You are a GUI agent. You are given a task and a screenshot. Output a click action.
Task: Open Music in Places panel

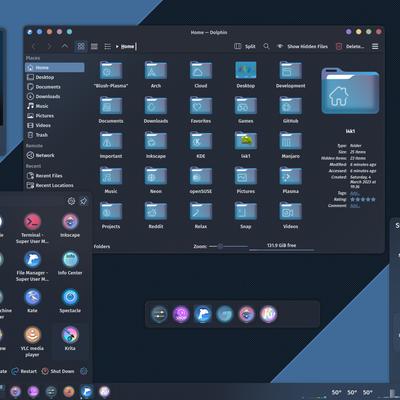click(55, 106)
